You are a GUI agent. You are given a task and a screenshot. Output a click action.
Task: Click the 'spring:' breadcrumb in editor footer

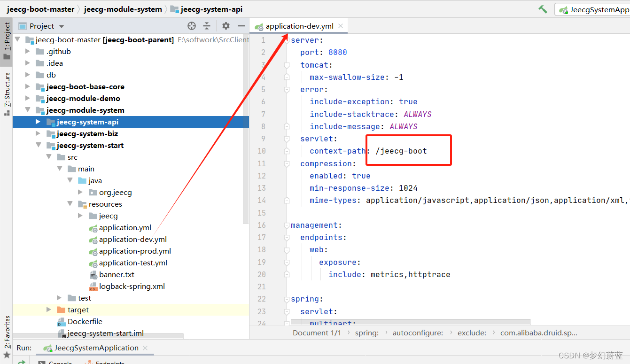(x=367, y=333)
